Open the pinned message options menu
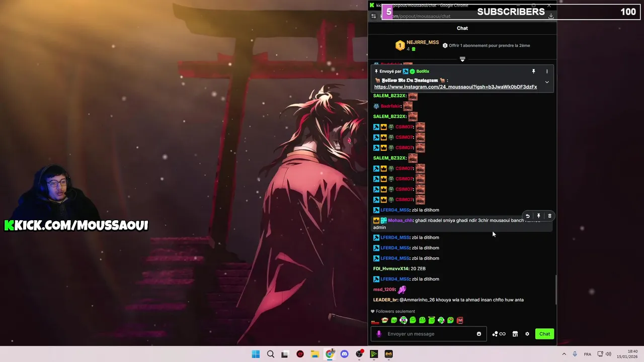Viewport: 644px width, 362px height. coord(547,71)
